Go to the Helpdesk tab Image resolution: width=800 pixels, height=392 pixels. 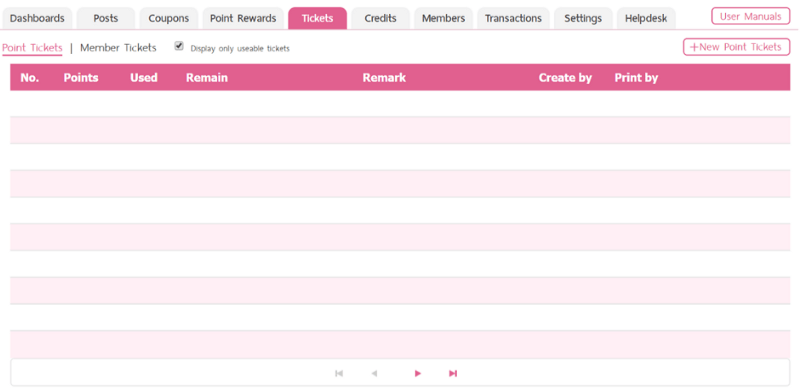(x=646, y=18)
